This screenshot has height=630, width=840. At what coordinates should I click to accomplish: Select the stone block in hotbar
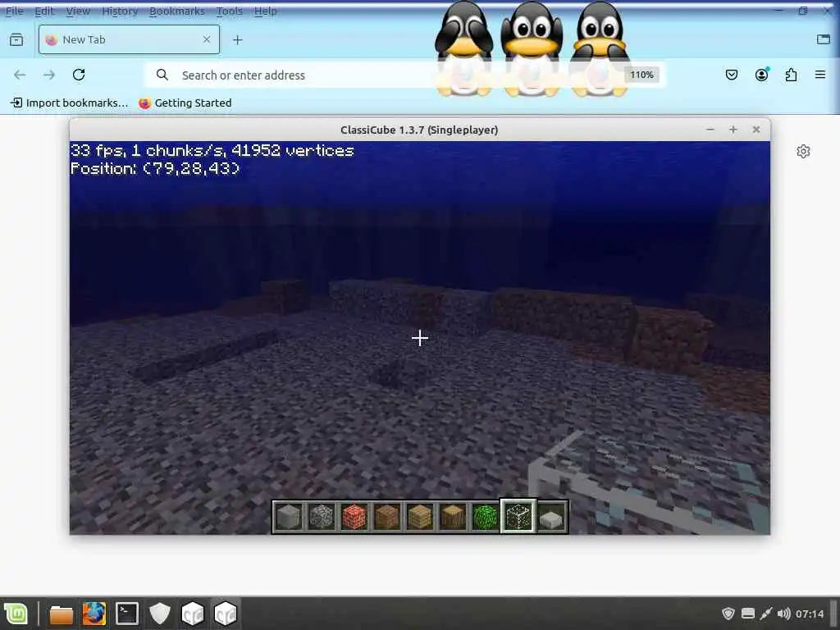click(289, 517)
